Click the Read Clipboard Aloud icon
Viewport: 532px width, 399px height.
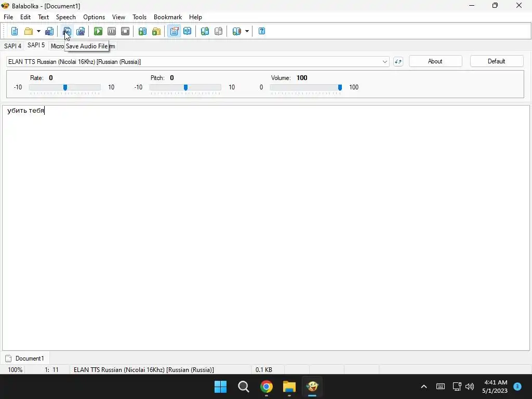142,31
